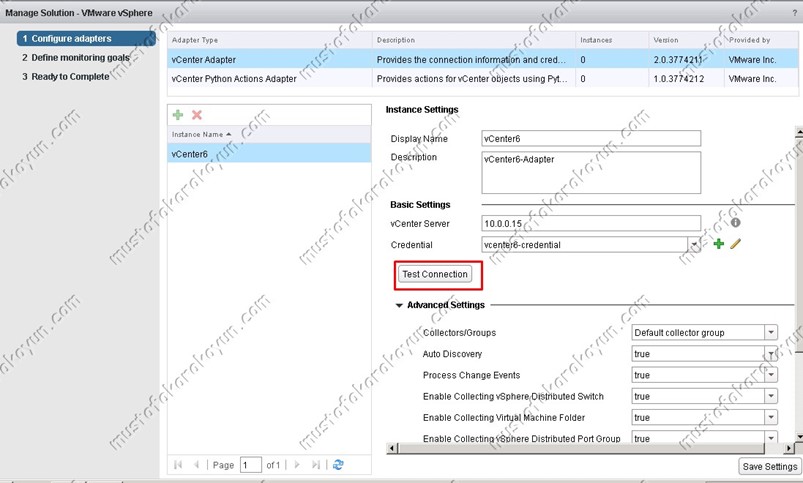Click the page number field

pyautogui.click(x=250, y=465)
